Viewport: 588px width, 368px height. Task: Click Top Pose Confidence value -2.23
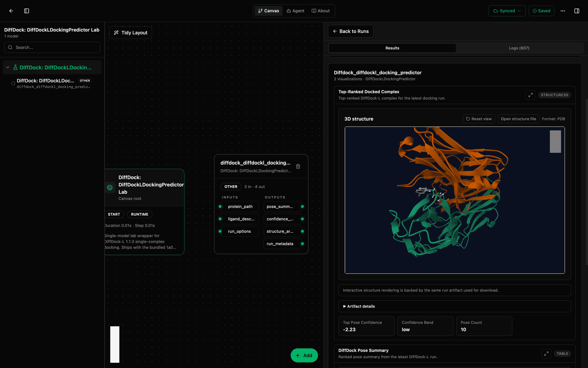[x=349, y=329]
